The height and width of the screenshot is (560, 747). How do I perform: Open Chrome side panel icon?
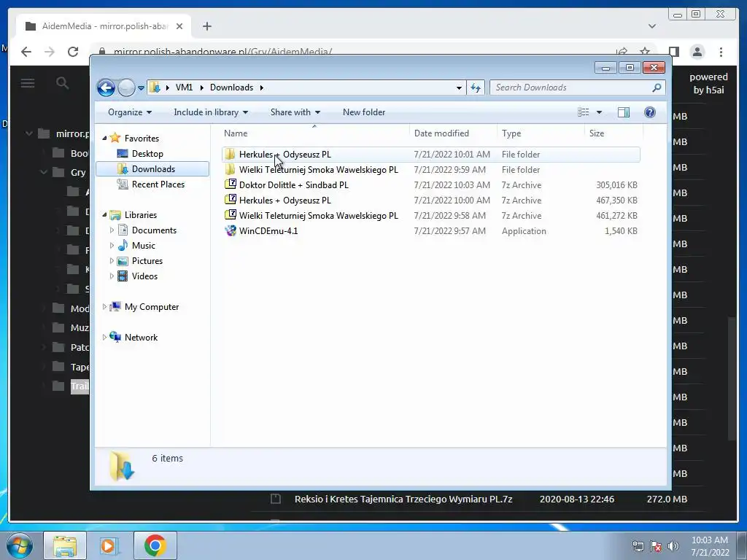(673, 52)
